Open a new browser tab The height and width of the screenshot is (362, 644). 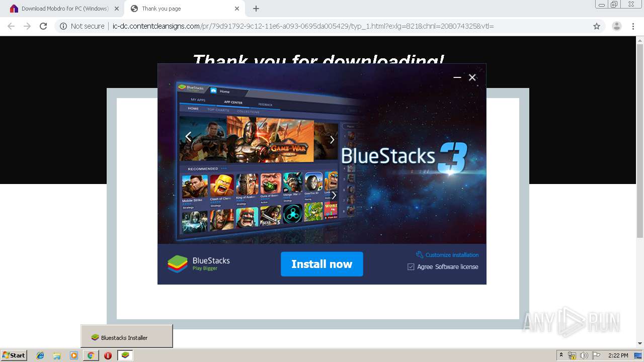point(256,9)
